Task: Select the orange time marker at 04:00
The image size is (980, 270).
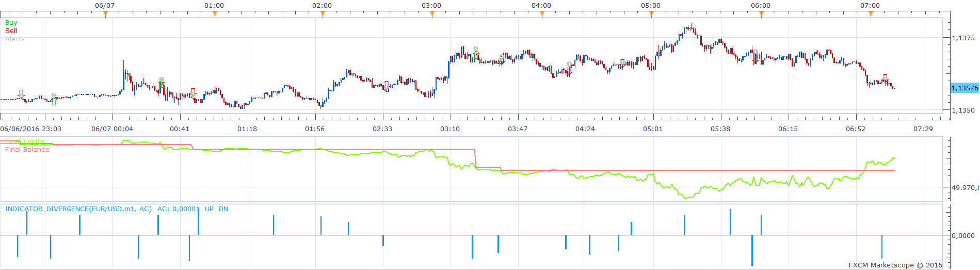Action: coord(542,14)
